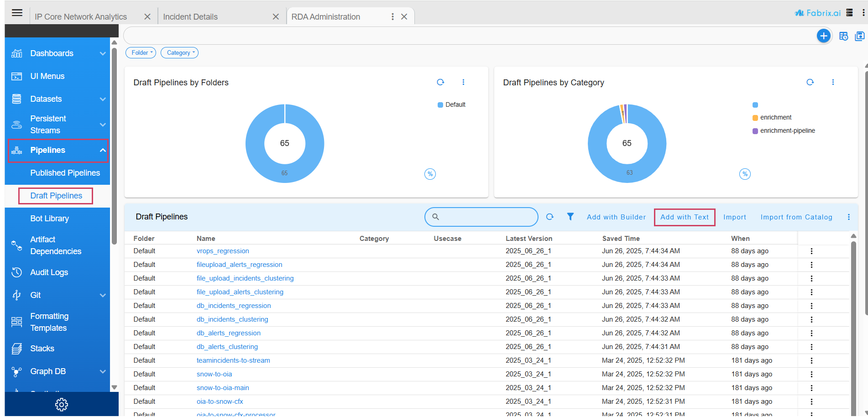Click inside the Draft Pipelines search box

tap(481, 217)
